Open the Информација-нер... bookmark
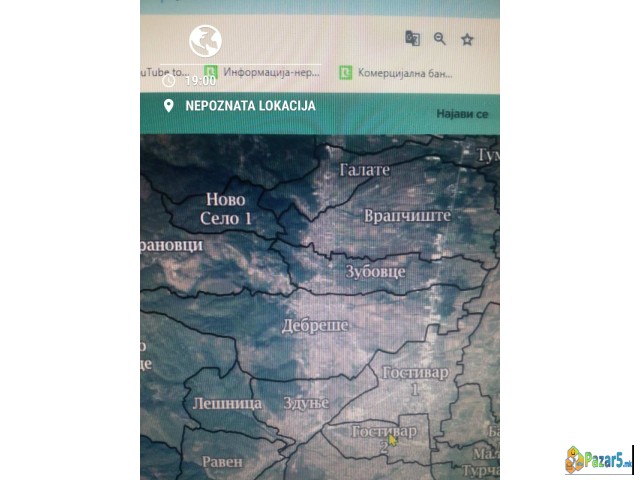The width and height of the screenshot is (640, 480). (262, 73)
